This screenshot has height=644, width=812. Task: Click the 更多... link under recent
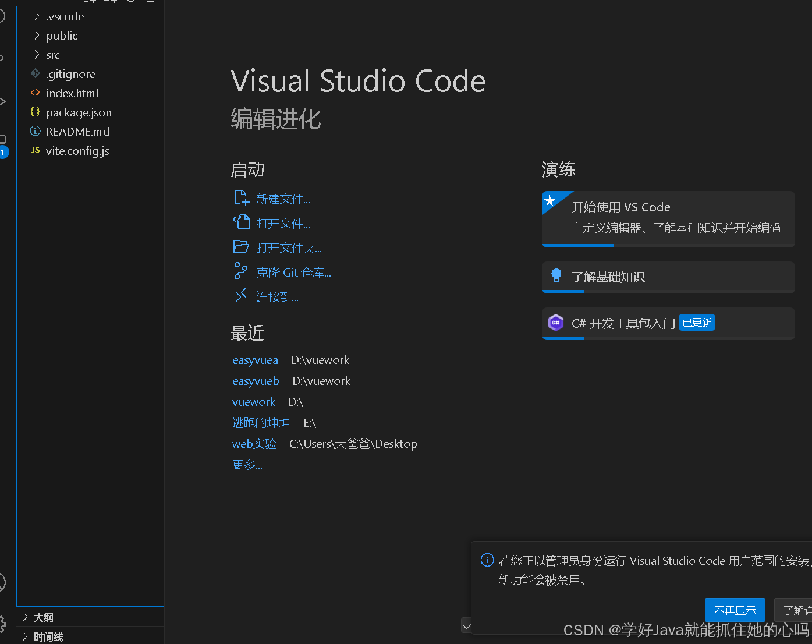(247, 465)
